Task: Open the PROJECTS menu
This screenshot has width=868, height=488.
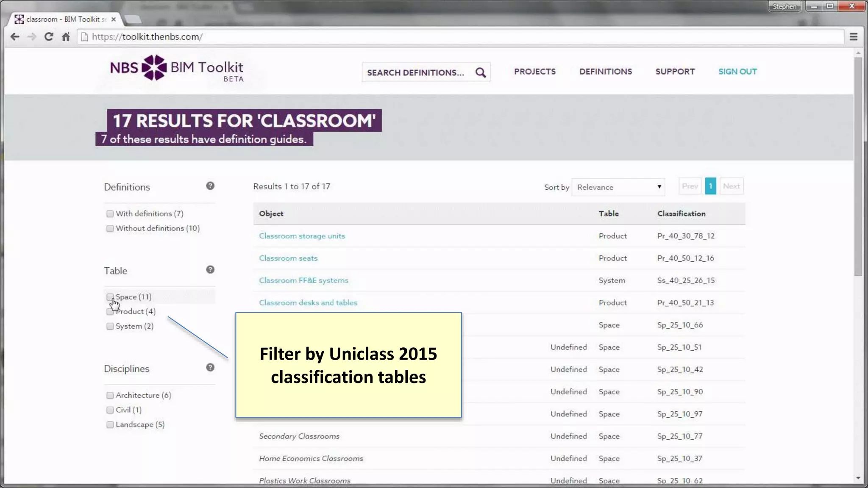Action: (x=535, y=72)
